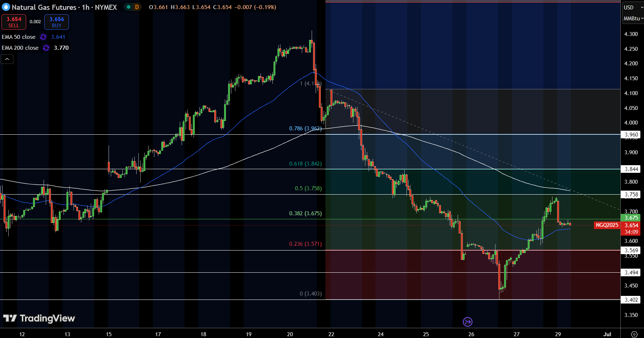Select the Fibonacci 0.382 (3.675) level label
The image size is (644, 338).
click(305, 213)
